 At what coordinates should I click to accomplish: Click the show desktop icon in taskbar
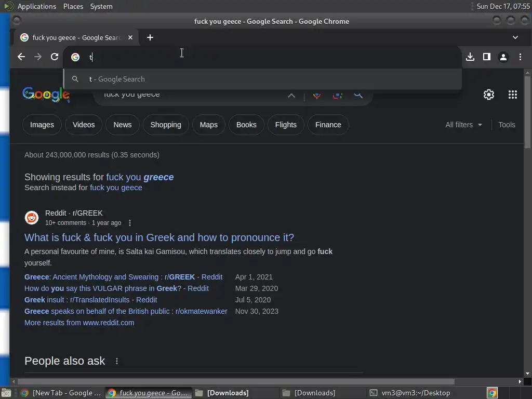pos(6,393)
